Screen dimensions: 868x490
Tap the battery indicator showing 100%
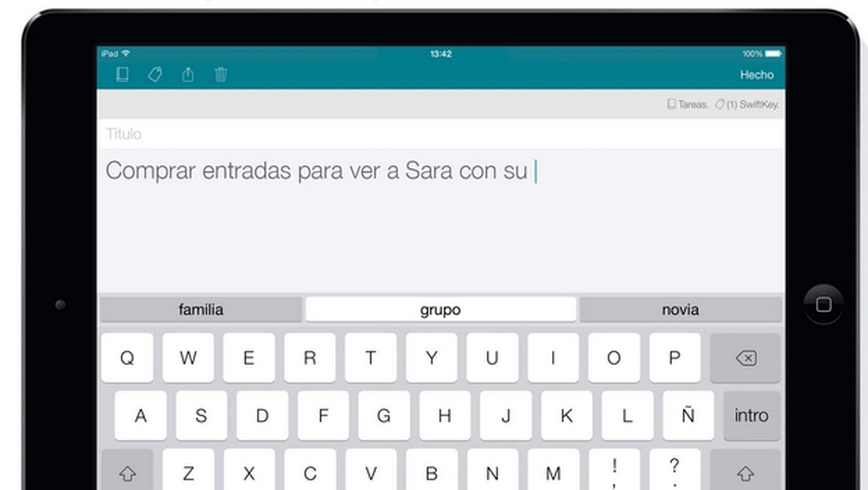coord(772,54)
